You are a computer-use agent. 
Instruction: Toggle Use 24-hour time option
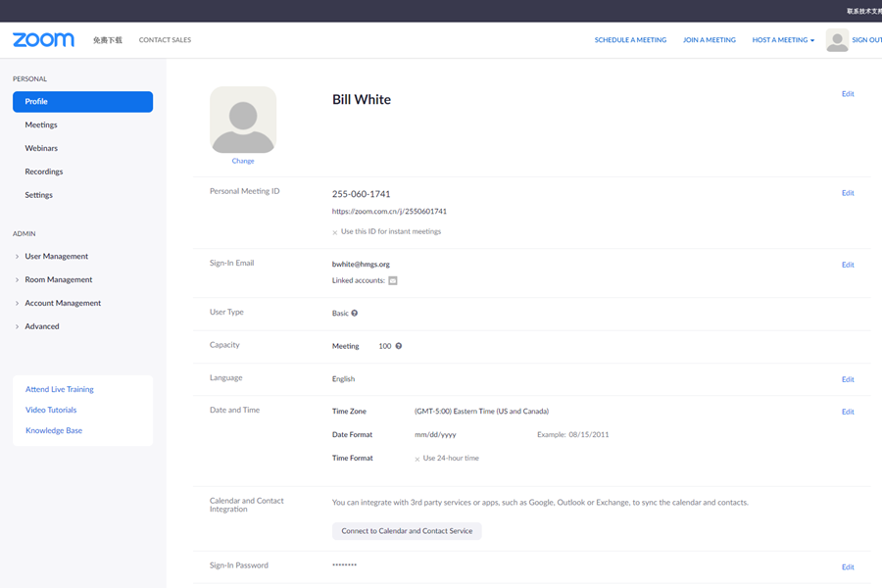click(x=417, y=459)
